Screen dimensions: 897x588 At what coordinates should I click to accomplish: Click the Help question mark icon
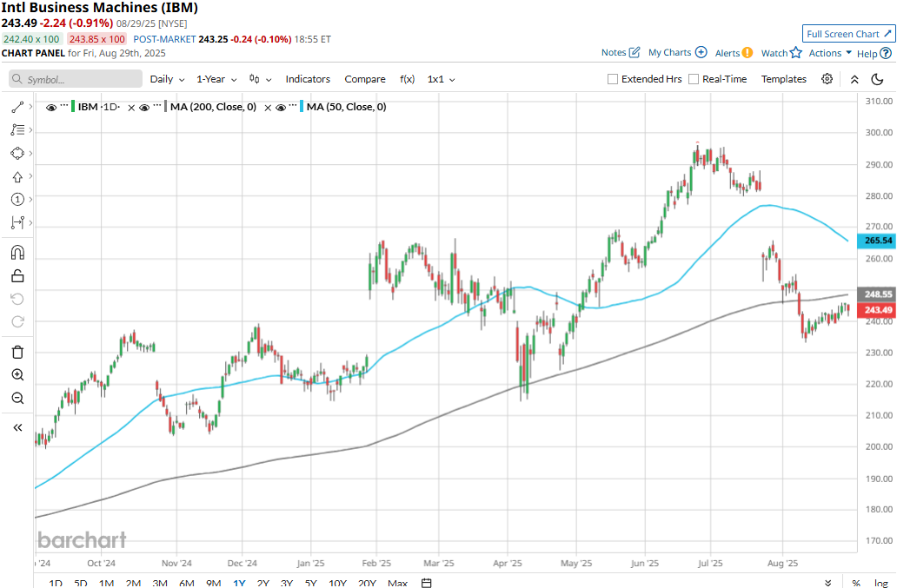click(886, 53)
